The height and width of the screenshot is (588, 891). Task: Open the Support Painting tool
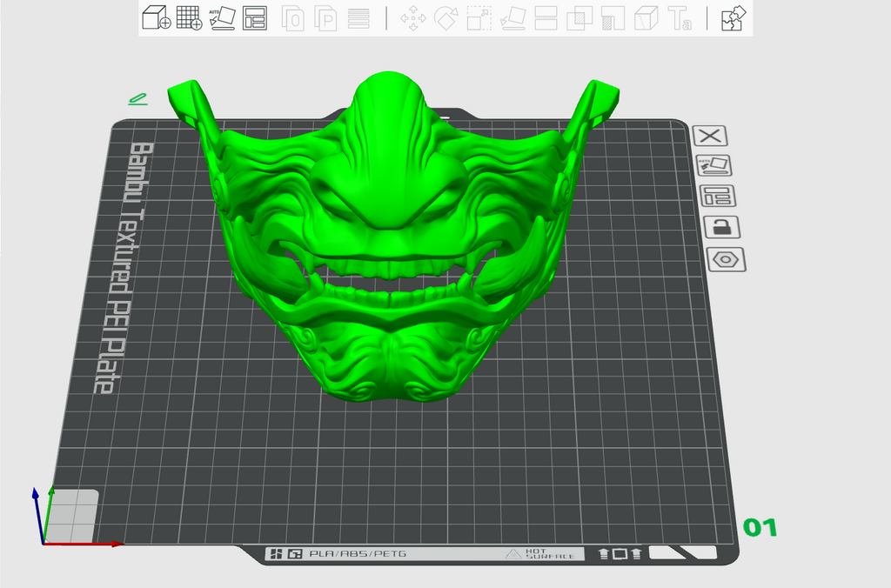point(613,18)
